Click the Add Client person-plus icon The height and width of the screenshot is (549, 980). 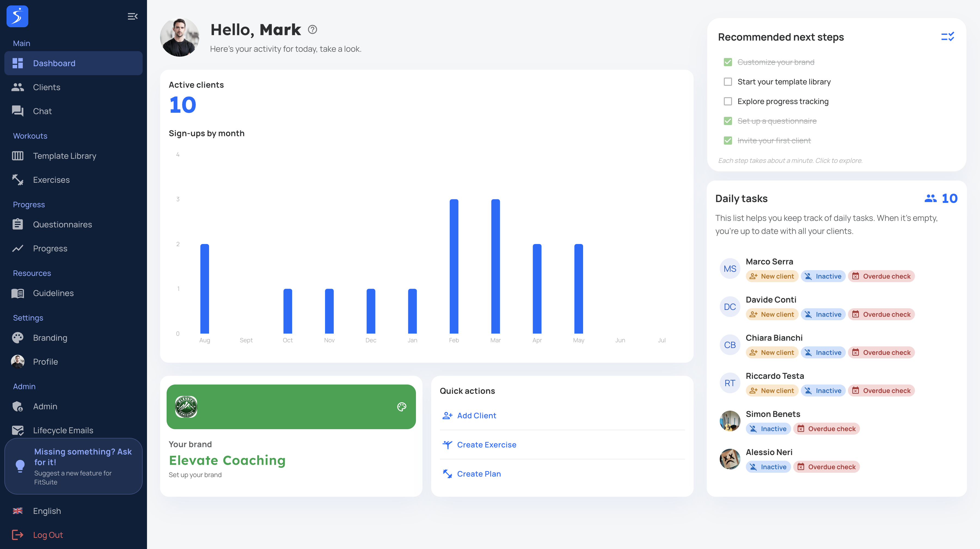(x=447, y=416)
